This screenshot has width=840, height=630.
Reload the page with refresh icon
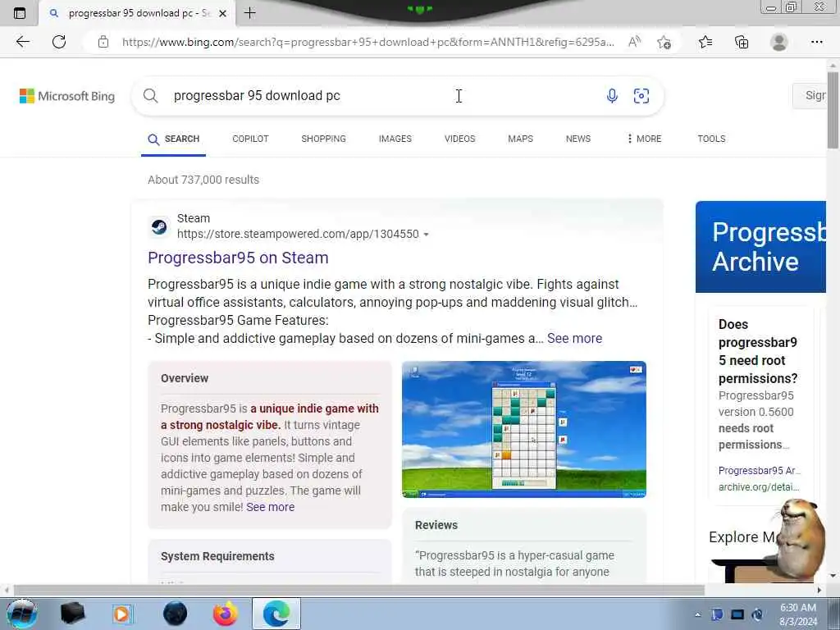tap(59, 42)
